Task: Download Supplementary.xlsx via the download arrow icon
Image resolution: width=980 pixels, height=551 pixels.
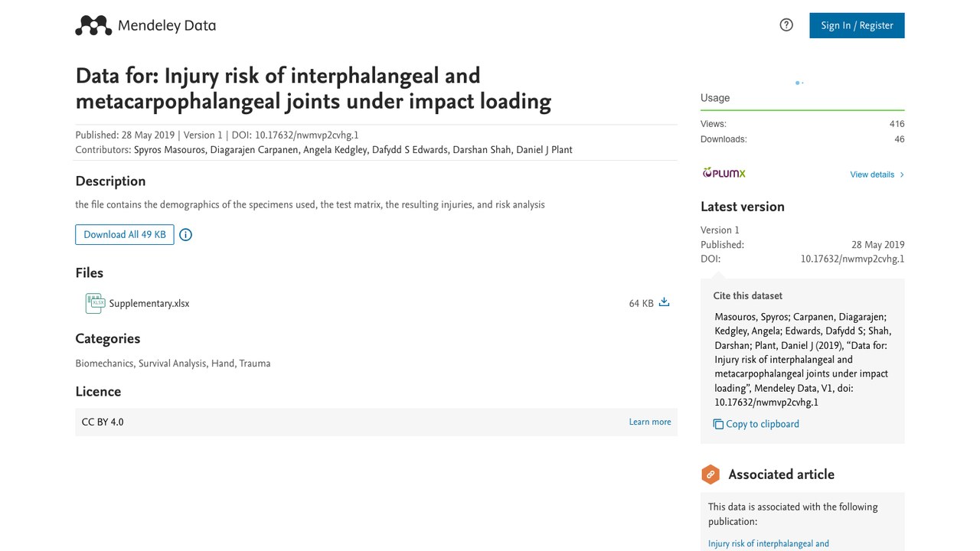Action: 664,302
